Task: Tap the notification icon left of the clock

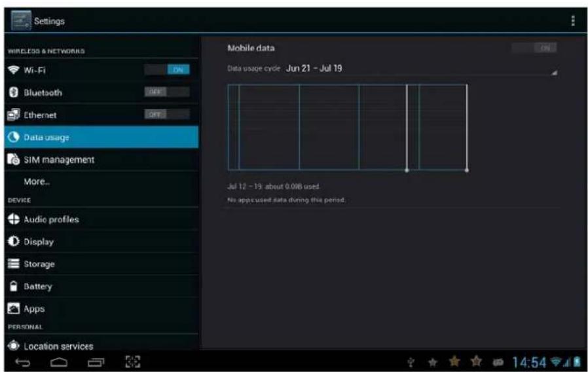Action: tap(498, 362)
